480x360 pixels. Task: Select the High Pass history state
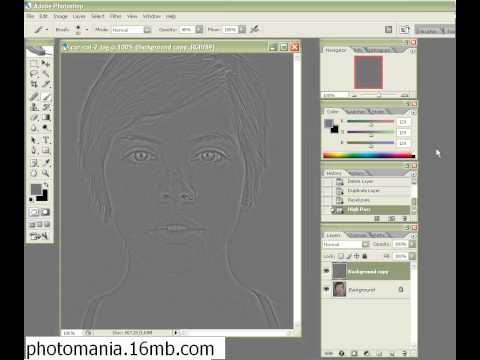point(367,209)
